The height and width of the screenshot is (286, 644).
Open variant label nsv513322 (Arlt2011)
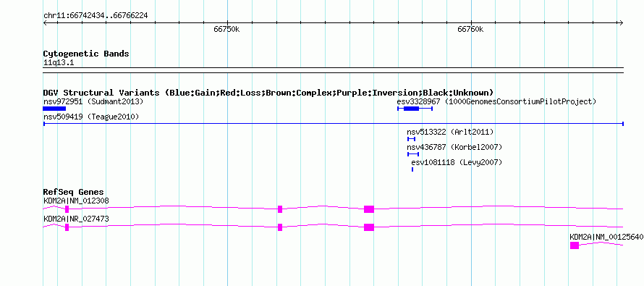coord(450,132)
